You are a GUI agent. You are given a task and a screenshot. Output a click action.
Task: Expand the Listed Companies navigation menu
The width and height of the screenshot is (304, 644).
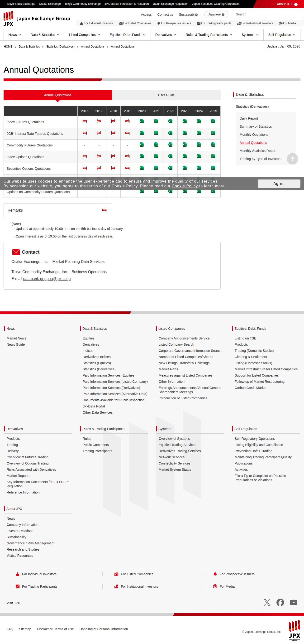point(84,35)
